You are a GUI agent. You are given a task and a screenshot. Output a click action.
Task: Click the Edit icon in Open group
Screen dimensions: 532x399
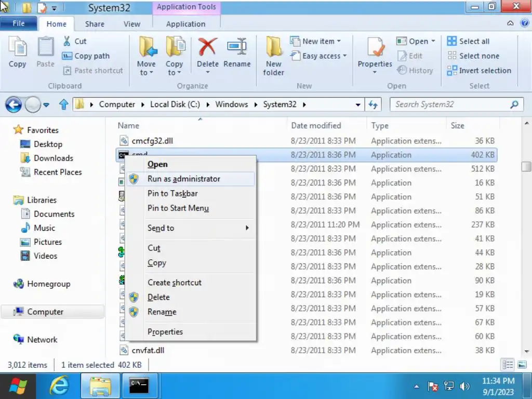click(x=402, y=56)
